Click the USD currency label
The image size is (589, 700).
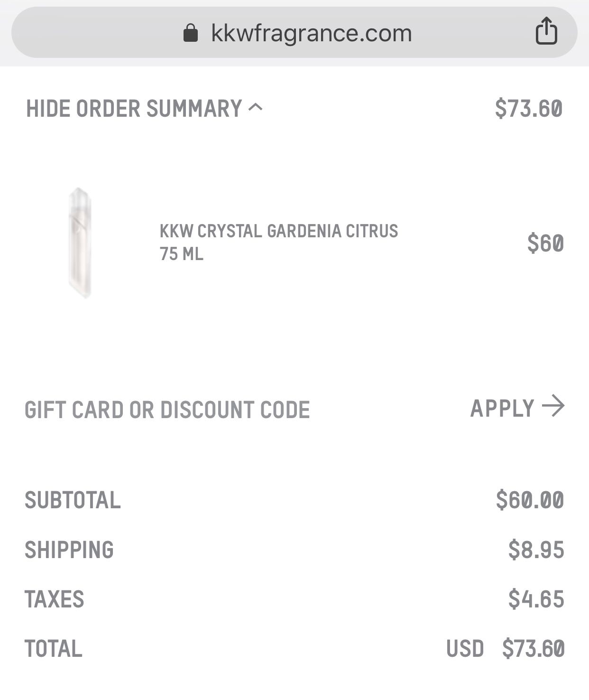tap(465, 649)
